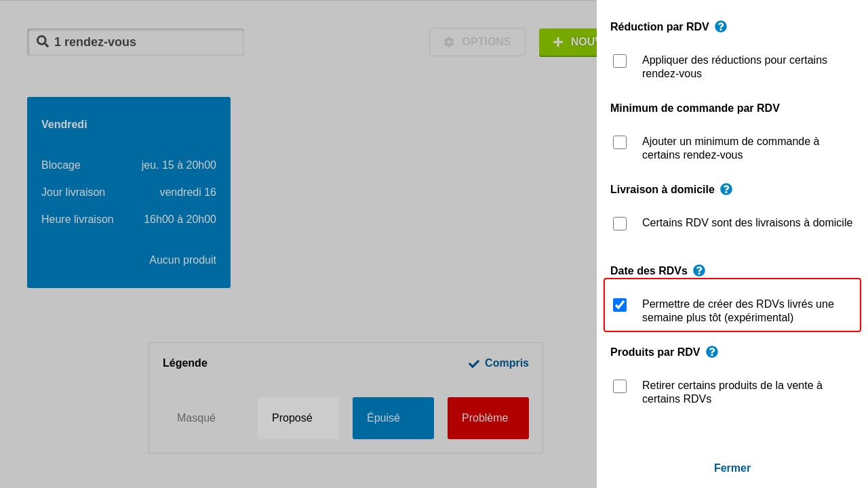Open help icon beside Produits par RDV

pos(712,352)
